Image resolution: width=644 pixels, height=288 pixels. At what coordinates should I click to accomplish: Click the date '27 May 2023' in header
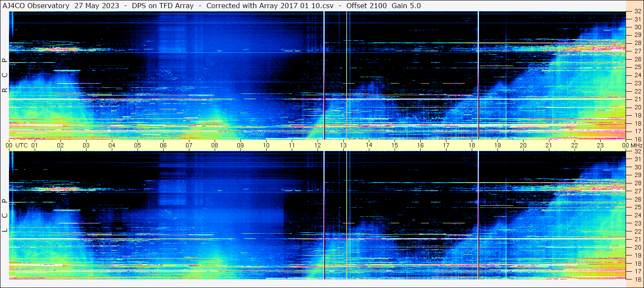pos(98,6)
